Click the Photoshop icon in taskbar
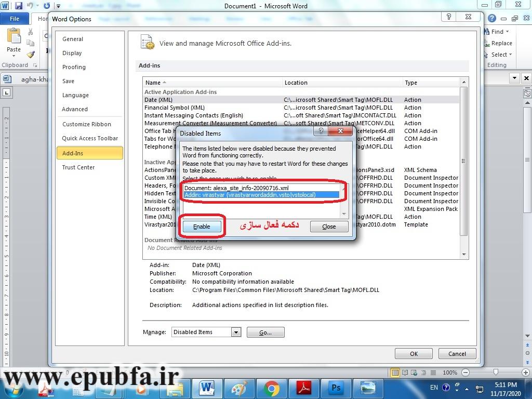 click(335, 388)
